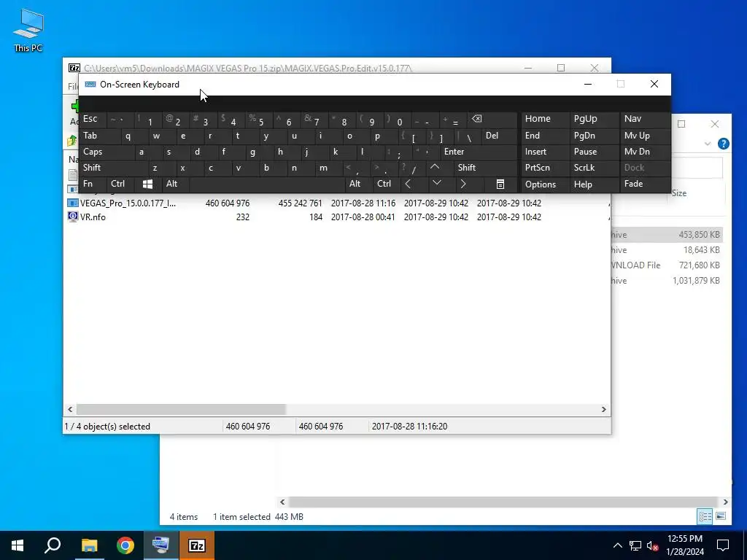Click the PrtScn key
Image resolution: width=747 pixels, height=560 pixels.
(545, 168)
